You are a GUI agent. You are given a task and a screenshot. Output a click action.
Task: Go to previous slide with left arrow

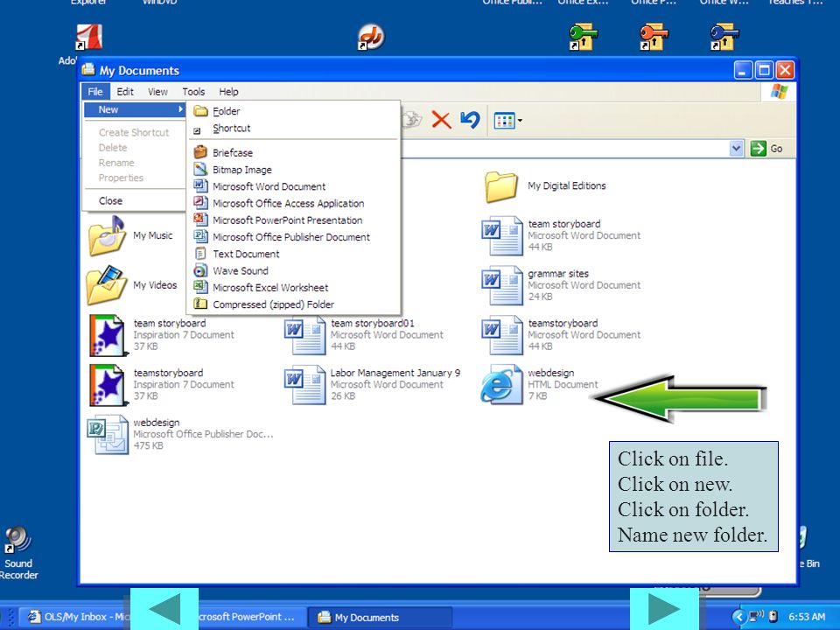click(164, 608)
